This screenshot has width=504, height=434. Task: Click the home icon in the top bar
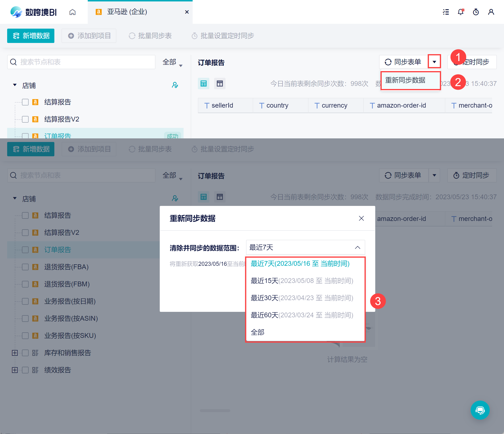point(72,12)
